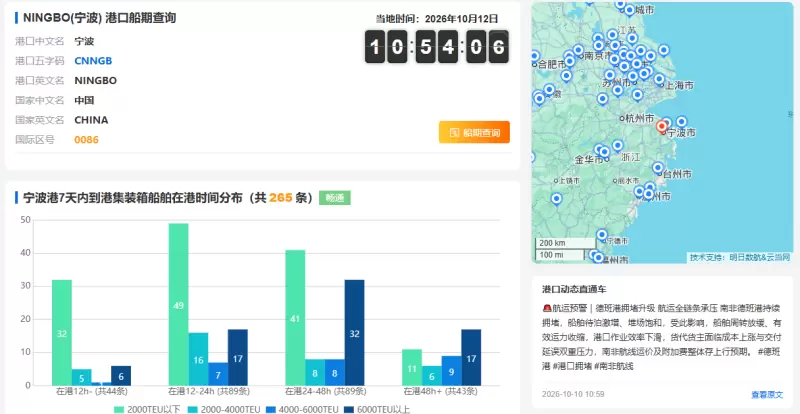Click the 在港24-48h (共89条) axis label
800x414 pixels.
[325, 392]
